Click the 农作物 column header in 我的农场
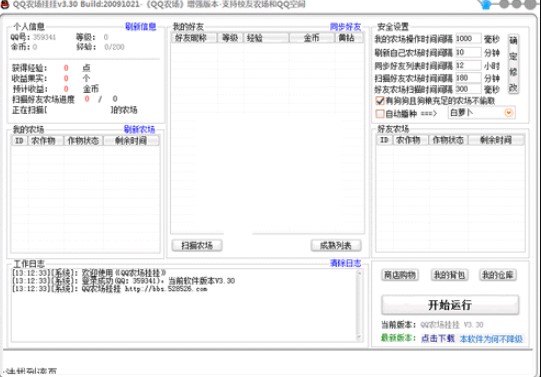Image resolution: width=541 pixels, height=377 pixels. 45,140
